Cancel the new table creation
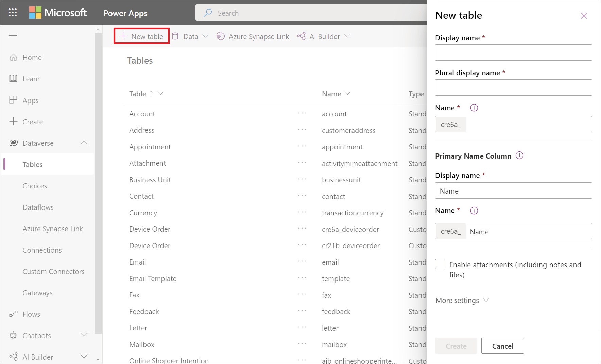This screenshot has height=364, width=601. 502,346
